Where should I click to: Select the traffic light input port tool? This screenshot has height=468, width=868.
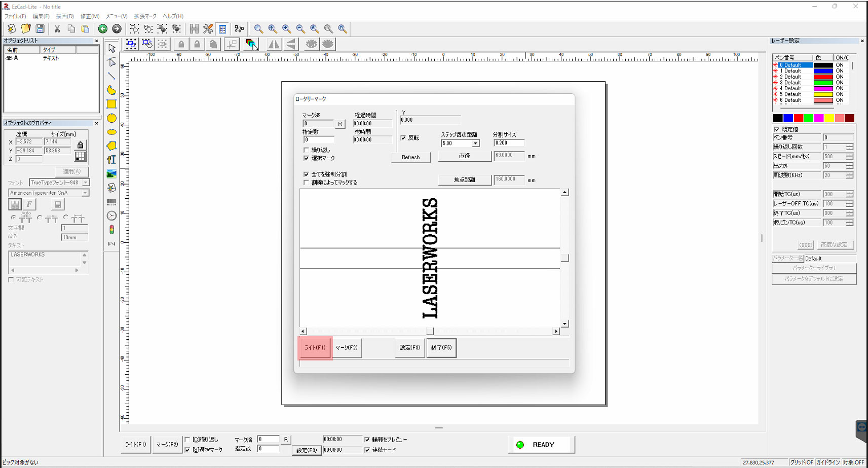tap(112, 230)
